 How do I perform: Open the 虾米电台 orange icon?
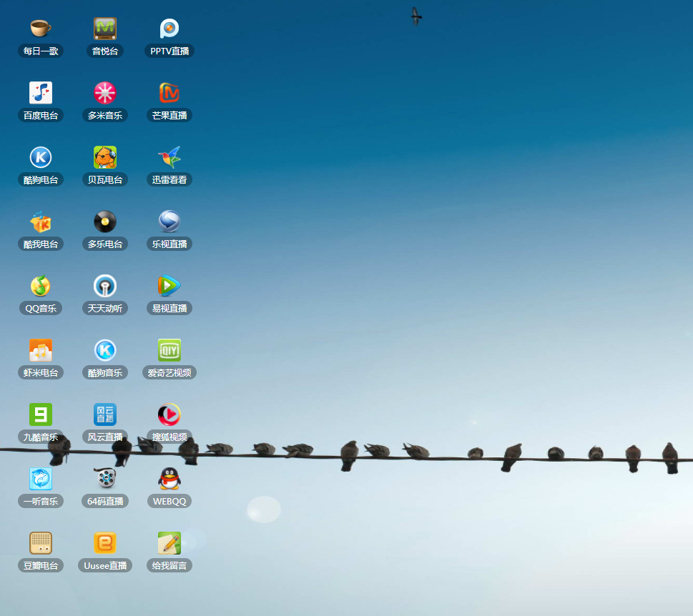pyautogui.click(x=41, y=350)
